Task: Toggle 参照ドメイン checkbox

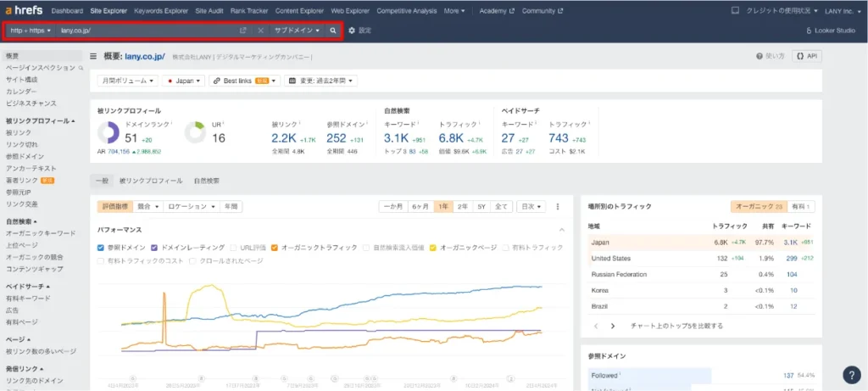Action: pyautogui.click(x=100, y=248)
